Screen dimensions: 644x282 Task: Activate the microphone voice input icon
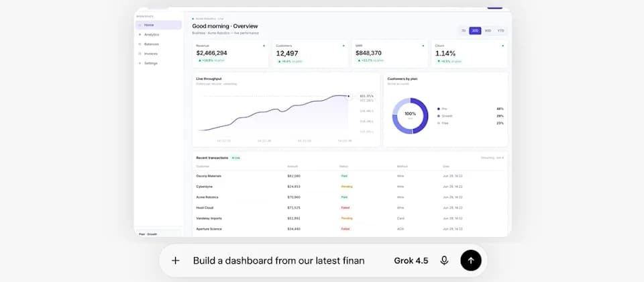(444, 261)
